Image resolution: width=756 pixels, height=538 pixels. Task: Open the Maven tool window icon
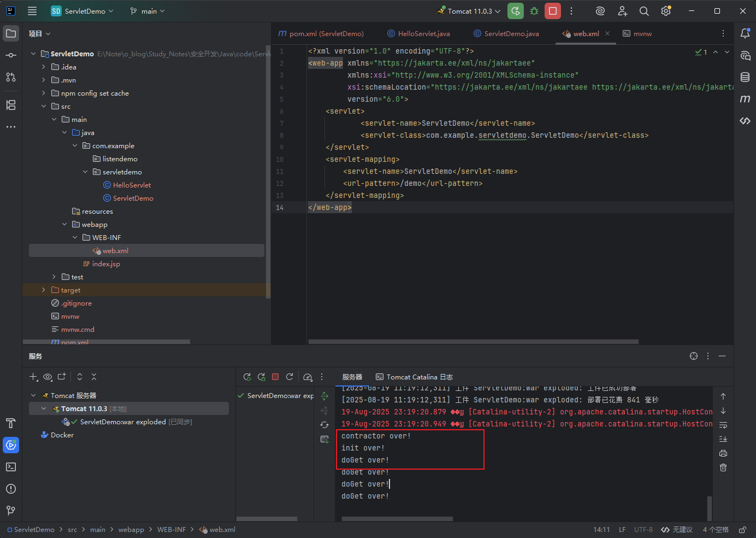point(745,99)
